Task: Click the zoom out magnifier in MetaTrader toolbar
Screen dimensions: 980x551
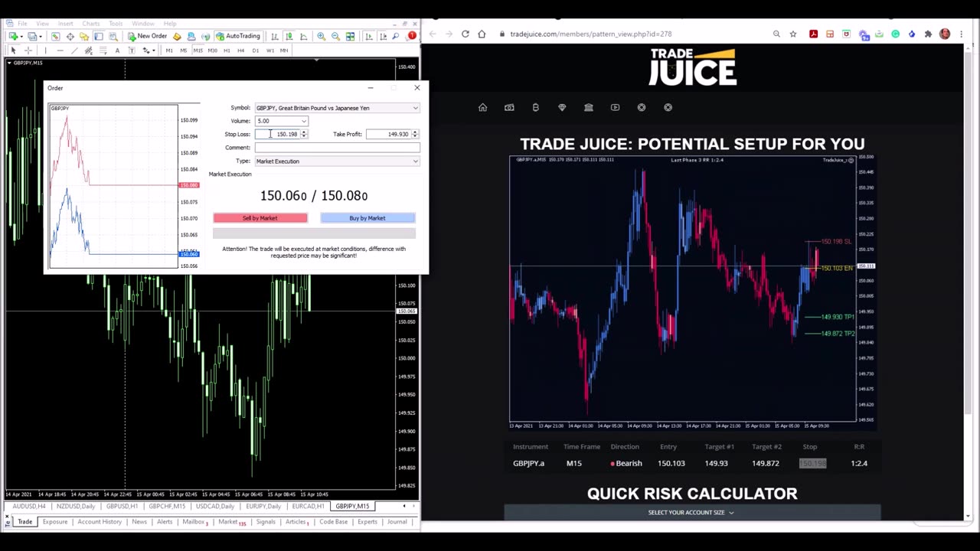Action: click(335, 36)
